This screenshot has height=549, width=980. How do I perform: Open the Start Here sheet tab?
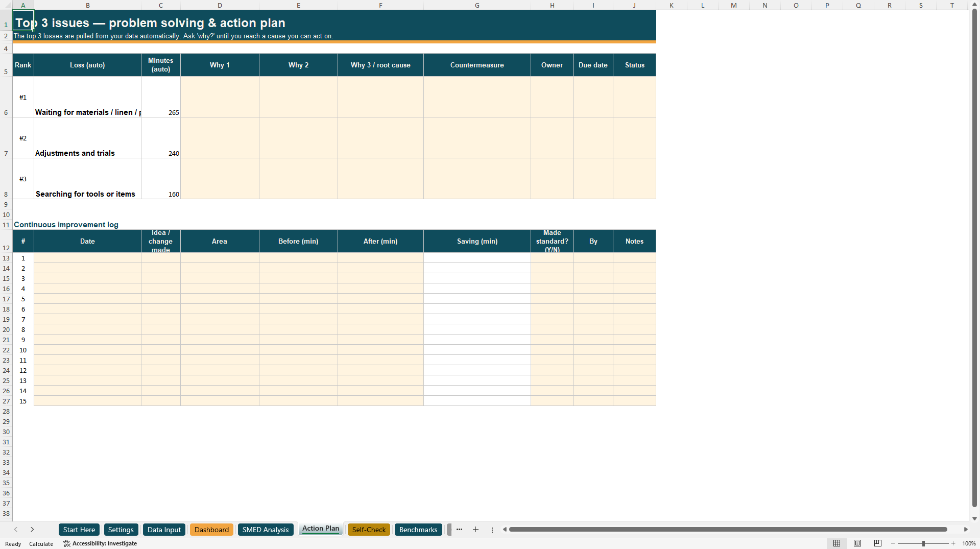[79, 530]
